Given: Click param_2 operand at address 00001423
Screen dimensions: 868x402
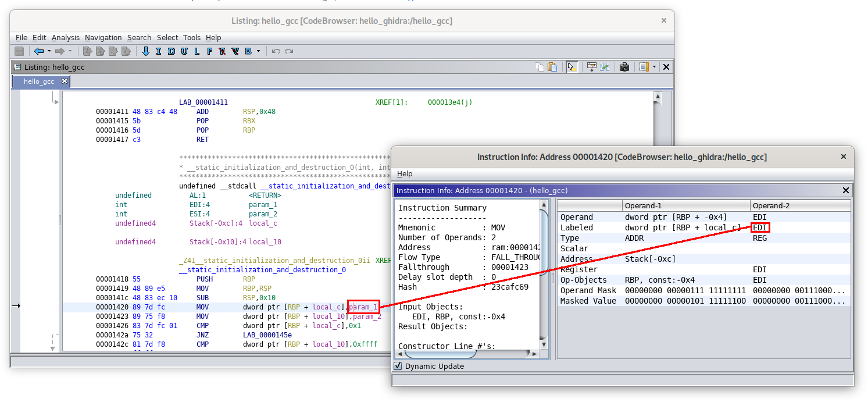Looking at the screenshot, I should tap(367, 316).
